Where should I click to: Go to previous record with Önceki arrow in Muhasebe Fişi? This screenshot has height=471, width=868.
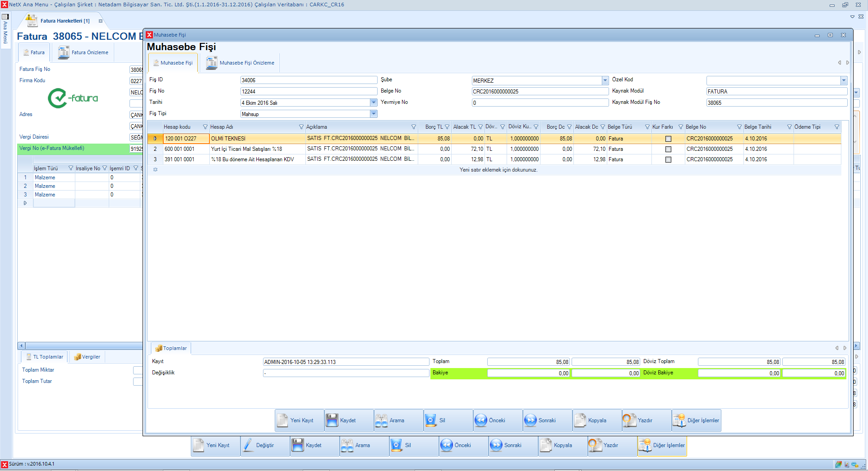pyautogui.click(x=481, y=420)
